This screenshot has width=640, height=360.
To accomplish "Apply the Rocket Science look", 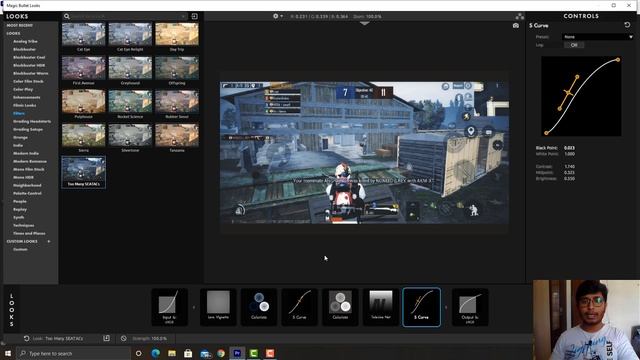I will pyautogui.click(x=130, y=104).
